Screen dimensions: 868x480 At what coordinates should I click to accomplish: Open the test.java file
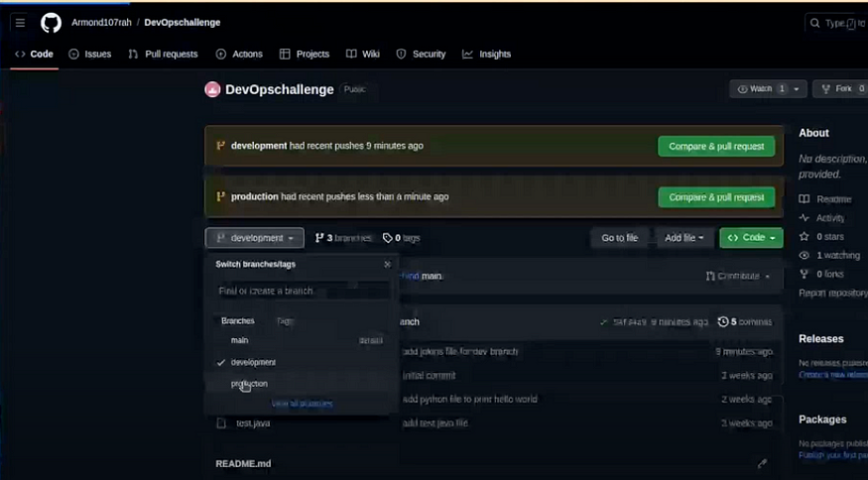(253, 423)
